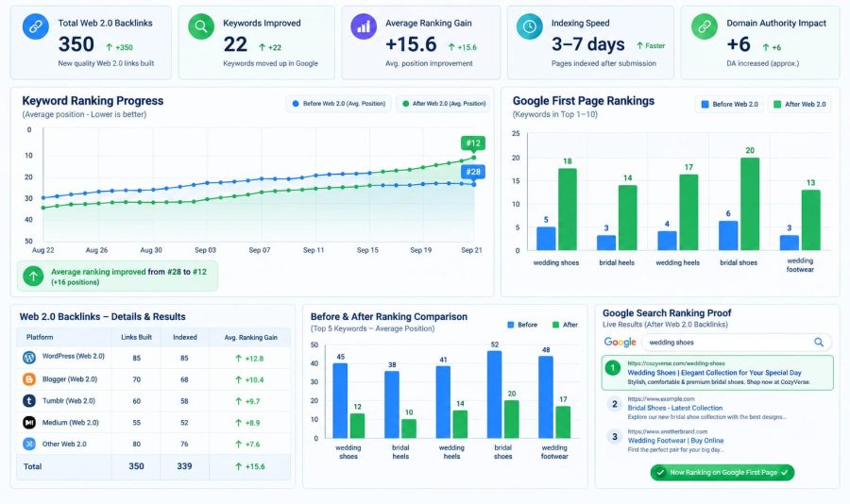Click Now Ranking on Google First Page button
The width and height of the screenshot is (850, 504).
click(x=722, y=472)
